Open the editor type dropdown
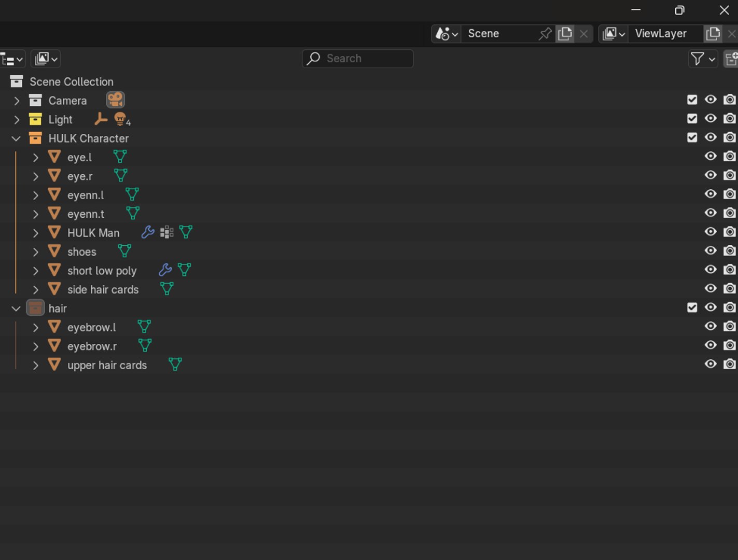738x560 pixels. click(x=11, y=59)
